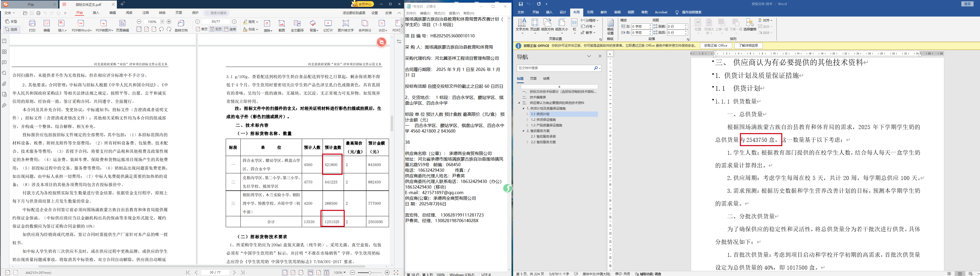This screenshot has height=276, width=980.
Task: Switch to the 引用 tab in Word
Action: (590, 12)
